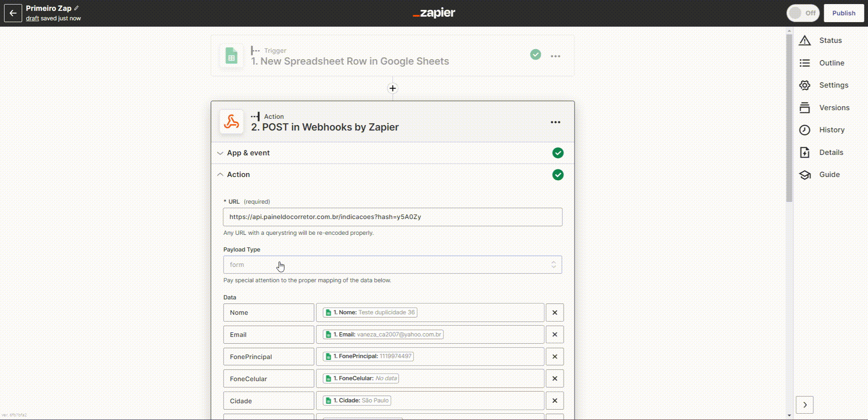
Task: Click the Cidade São Paulo pill
Action: coord(357,401)
